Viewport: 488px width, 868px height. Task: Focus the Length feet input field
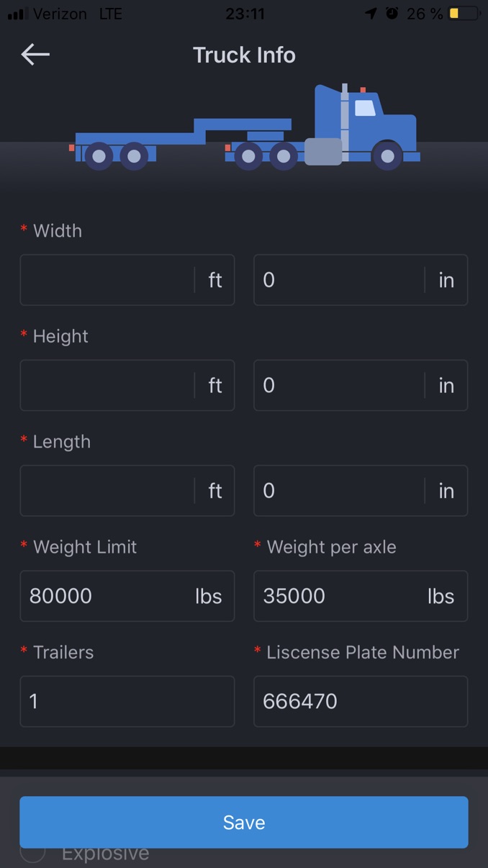pos(107,491)
